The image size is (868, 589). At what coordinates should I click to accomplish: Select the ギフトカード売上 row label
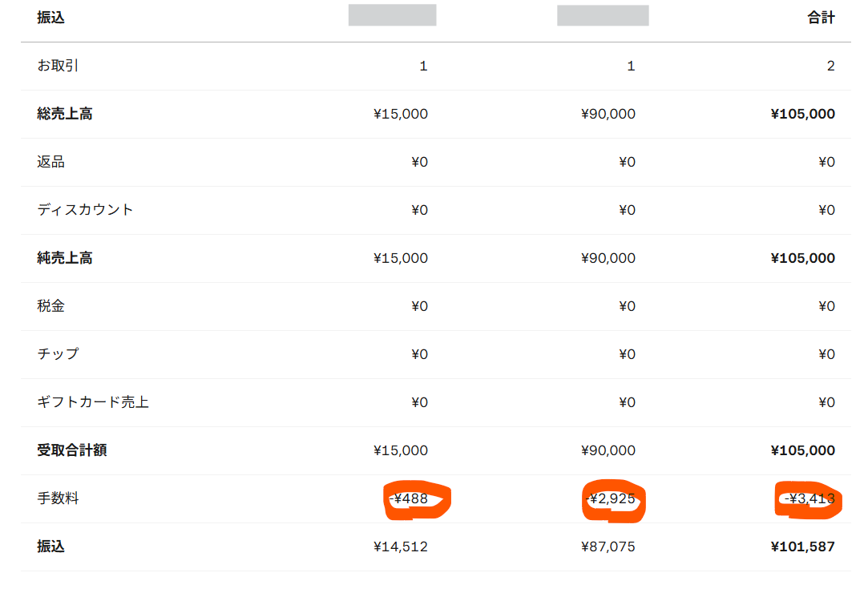(92, 402)
